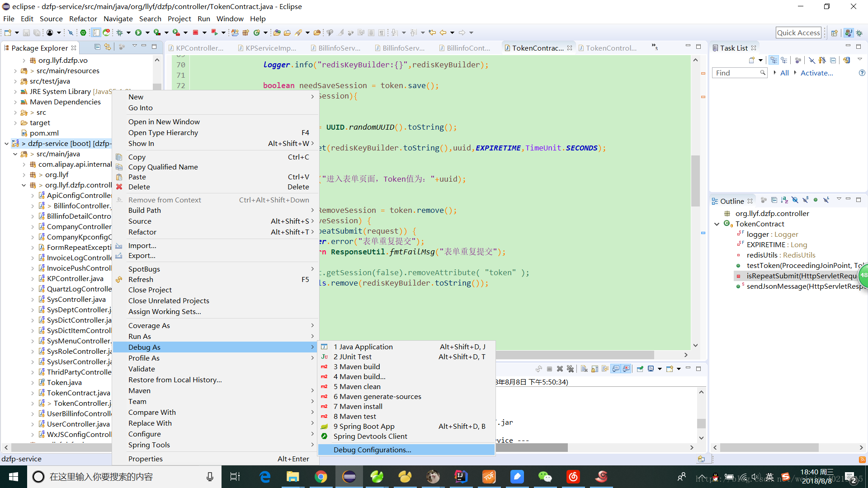Click the Java perspective icon near Quick Access
Image resolution: width=868 pixels, height=488 pixels.
[x=849, y=33]
